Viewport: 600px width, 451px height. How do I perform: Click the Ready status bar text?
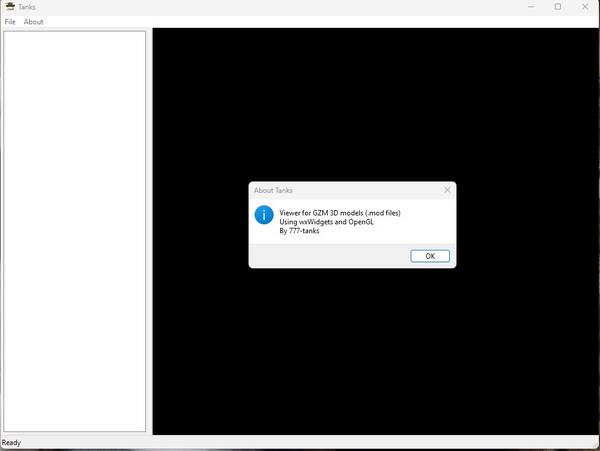point(11,443)
